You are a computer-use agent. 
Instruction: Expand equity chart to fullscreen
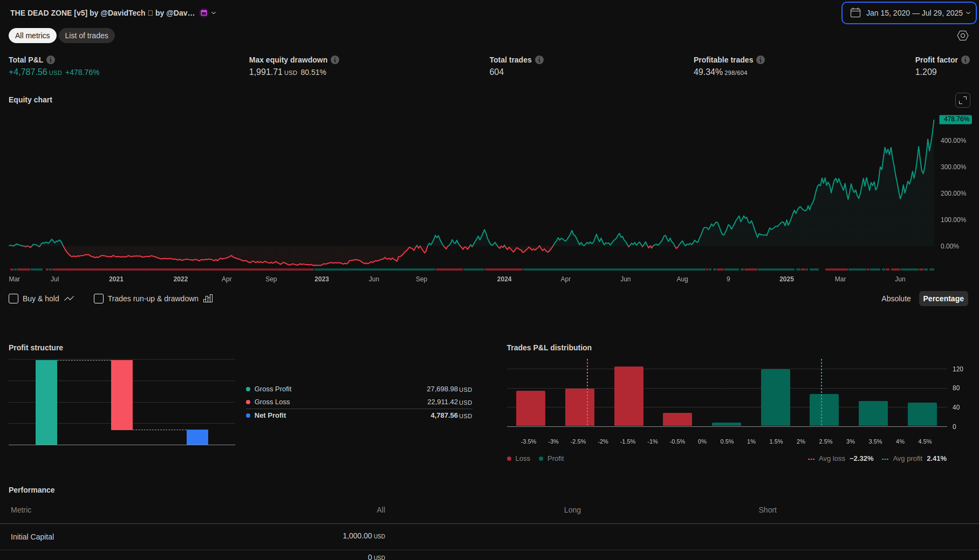[x=963, y=100]
